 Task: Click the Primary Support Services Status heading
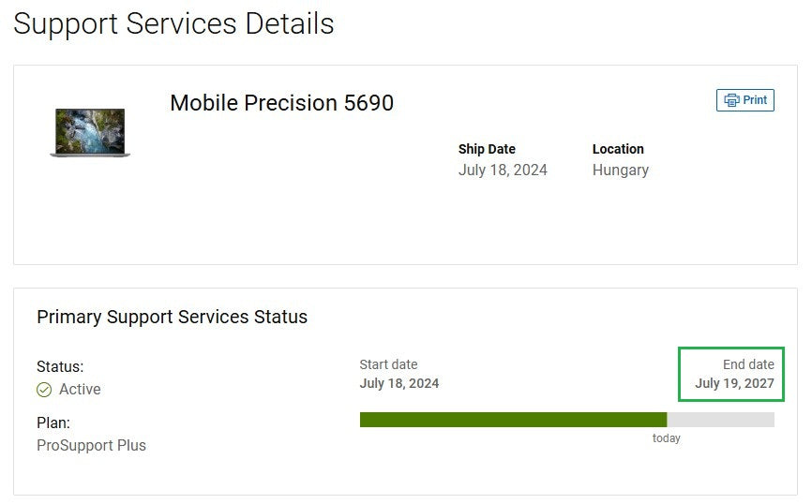tap(172, 317)
